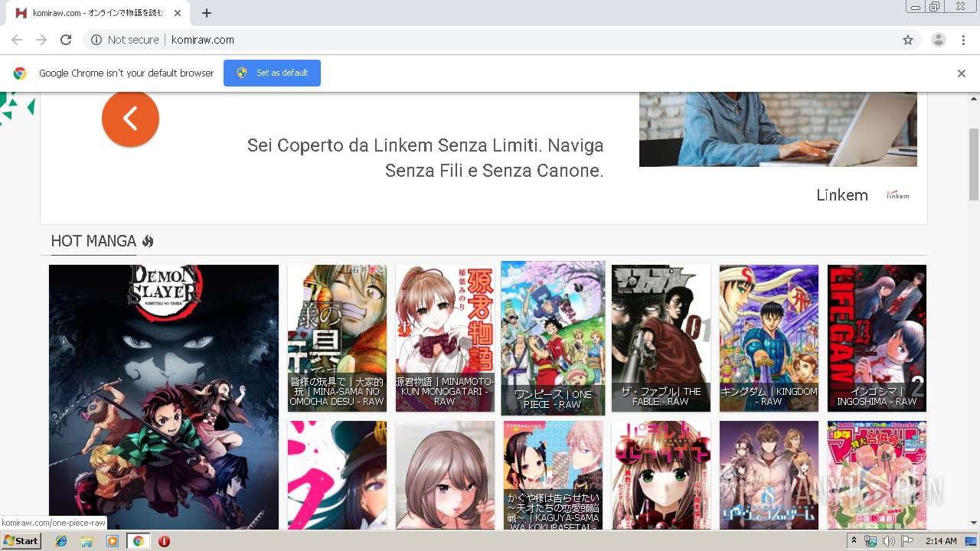Reload the komiraw.com page
Screen dimensions: 980x551
[66, 40]
